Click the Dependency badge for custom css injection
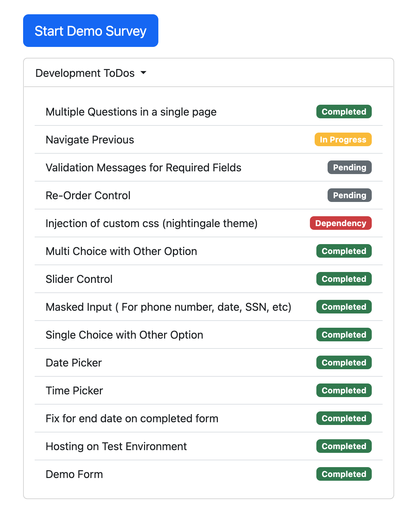420x529 pixels. 340,223
